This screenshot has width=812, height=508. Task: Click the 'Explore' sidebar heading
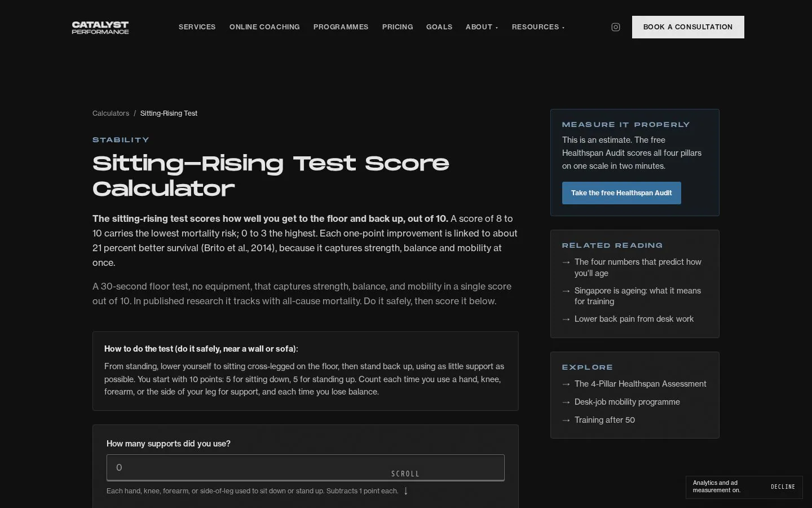(587, 367)
